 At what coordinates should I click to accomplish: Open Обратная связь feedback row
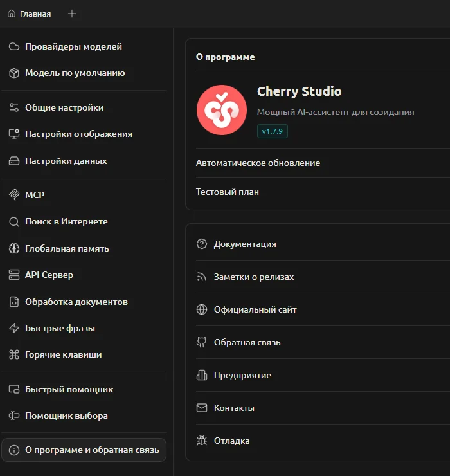[x=247, y=343]
